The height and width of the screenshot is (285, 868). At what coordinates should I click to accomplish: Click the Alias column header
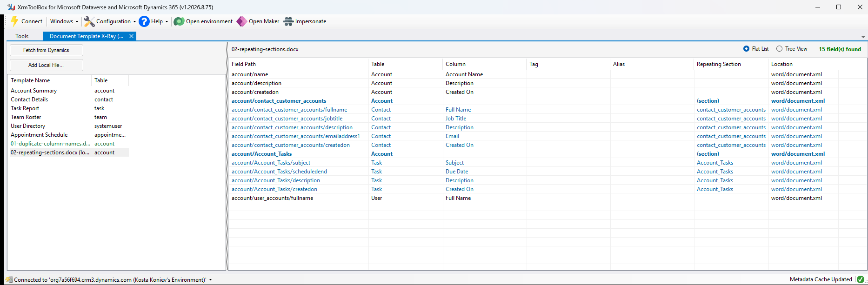tap(652, 64)
